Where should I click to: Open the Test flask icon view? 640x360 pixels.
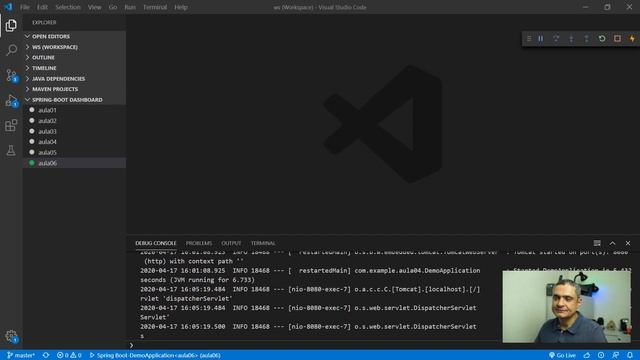(11, 151)
